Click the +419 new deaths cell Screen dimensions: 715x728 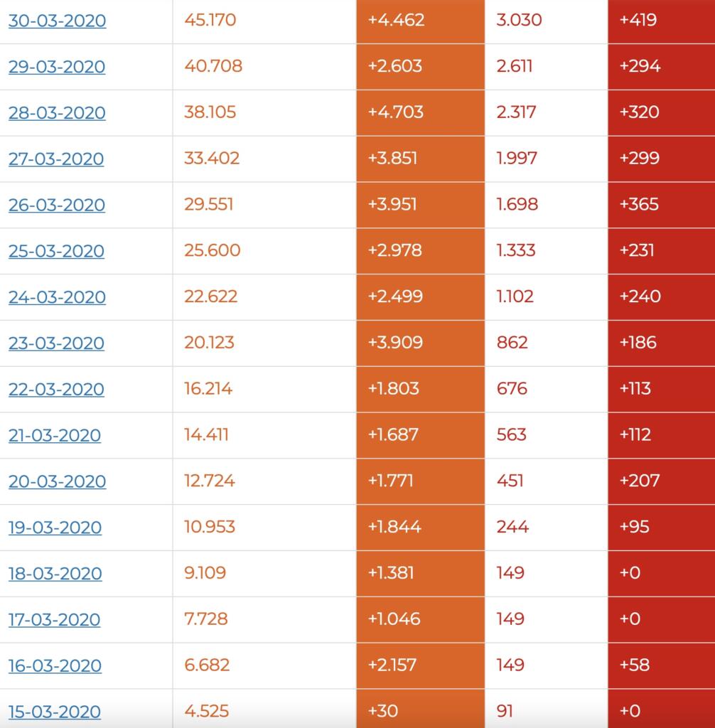638,20
